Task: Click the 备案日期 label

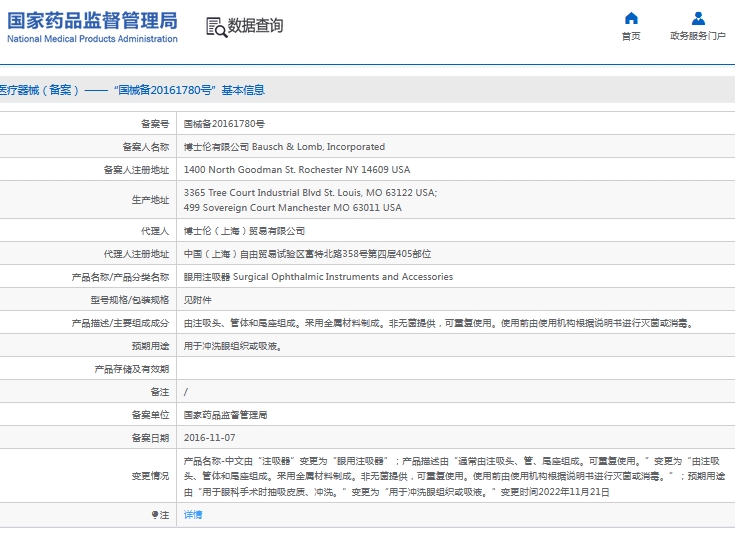Action: [150, 438]
